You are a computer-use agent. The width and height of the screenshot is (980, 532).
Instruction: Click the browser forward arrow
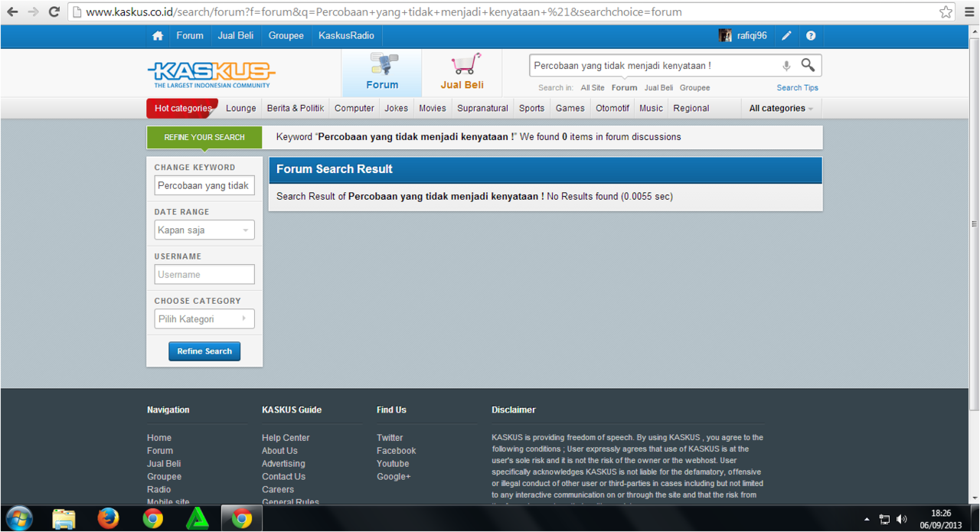[x=33, y=11]
